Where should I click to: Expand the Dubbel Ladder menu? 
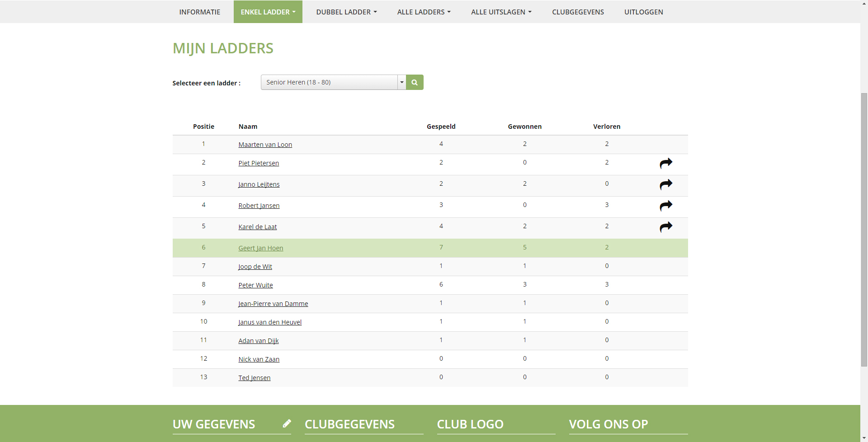tap(346, 12)
